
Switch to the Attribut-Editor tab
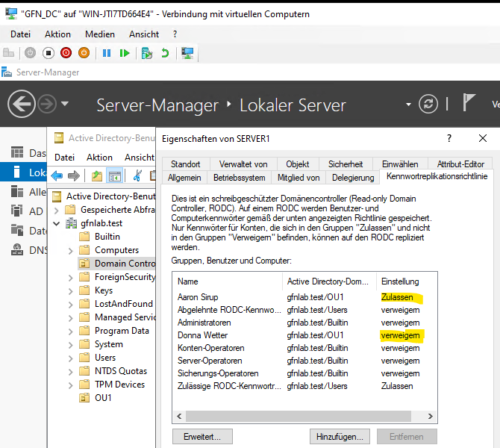pyautogui.click(x=460, y=164)
